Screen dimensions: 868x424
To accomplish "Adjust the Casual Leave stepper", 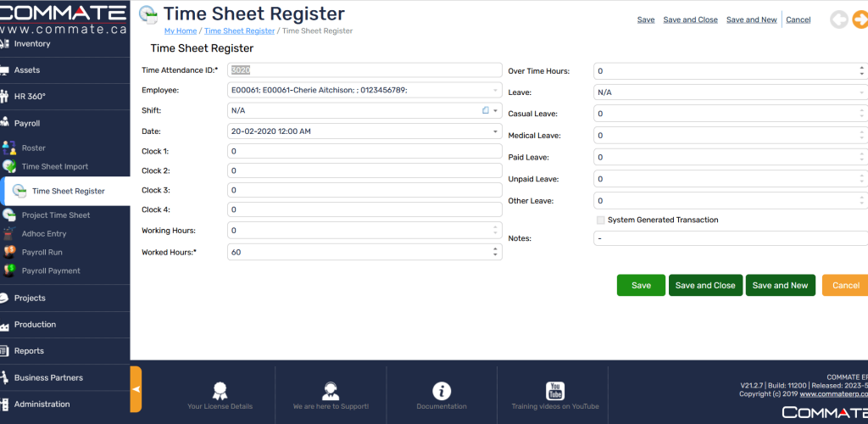I will (x=862, y=114).
